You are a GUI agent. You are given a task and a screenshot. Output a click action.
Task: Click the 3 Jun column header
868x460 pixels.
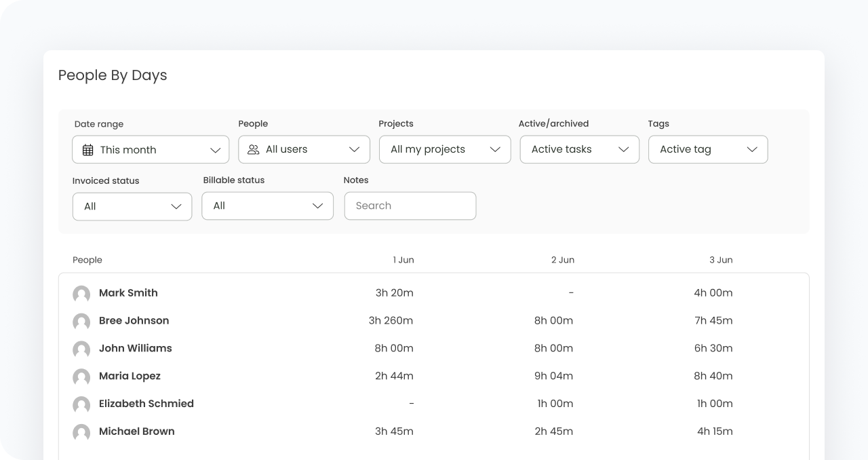pyautogui.click(x=721, y=260)
